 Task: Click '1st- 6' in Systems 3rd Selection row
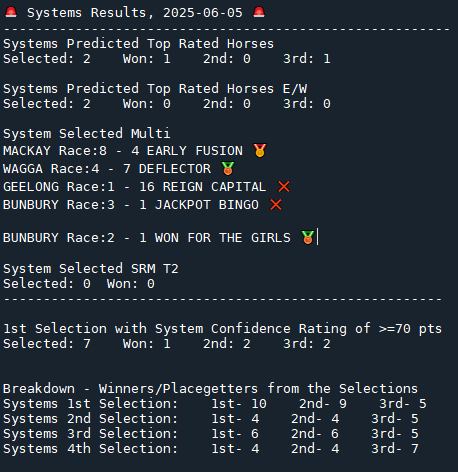click(235, 434)
